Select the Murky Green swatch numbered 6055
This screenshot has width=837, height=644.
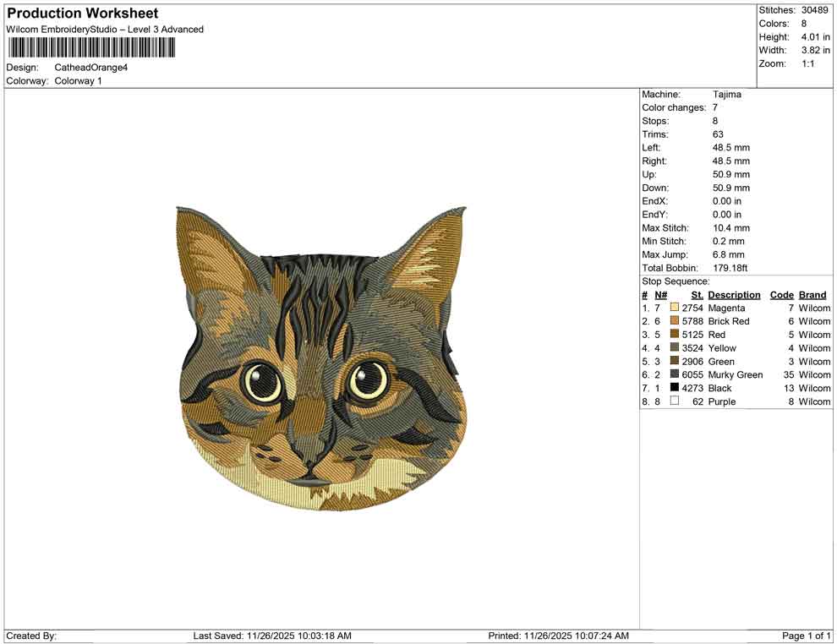675,374
